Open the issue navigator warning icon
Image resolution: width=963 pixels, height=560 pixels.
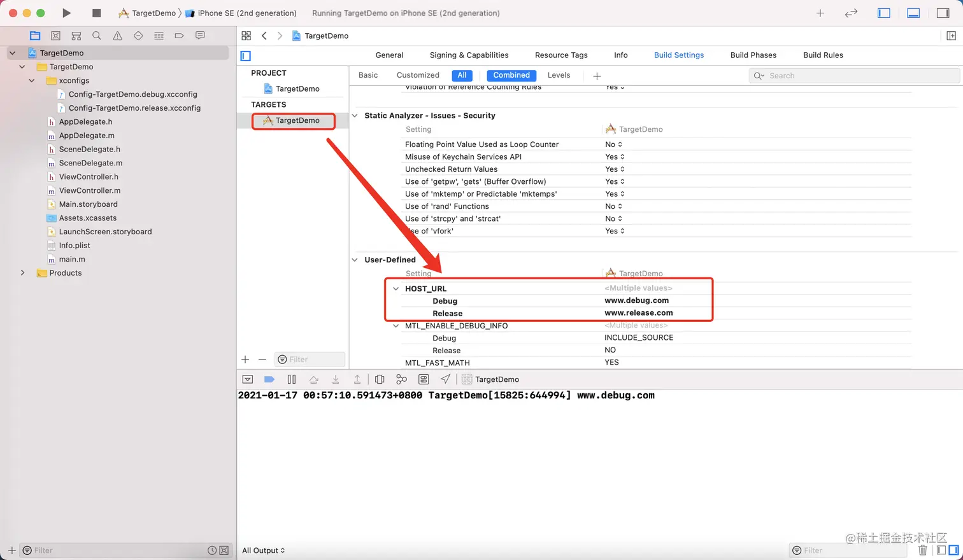(118, 36)
